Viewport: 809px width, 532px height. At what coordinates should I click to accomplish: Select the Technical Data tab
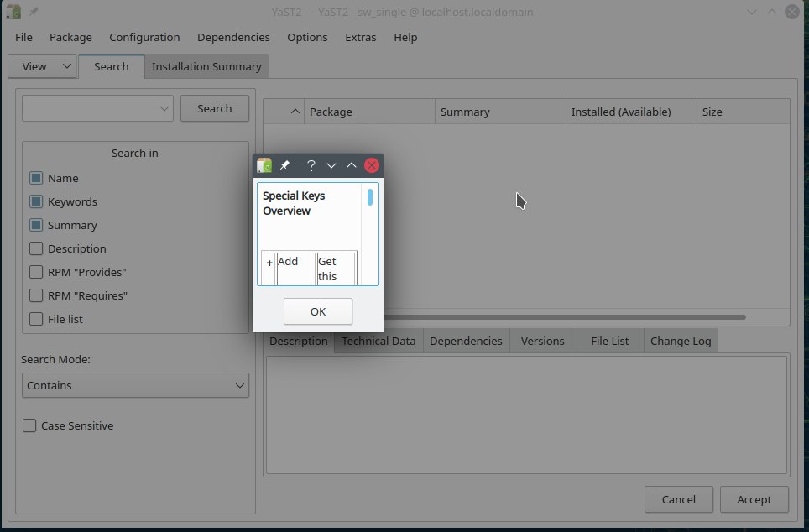click(378, 341)
